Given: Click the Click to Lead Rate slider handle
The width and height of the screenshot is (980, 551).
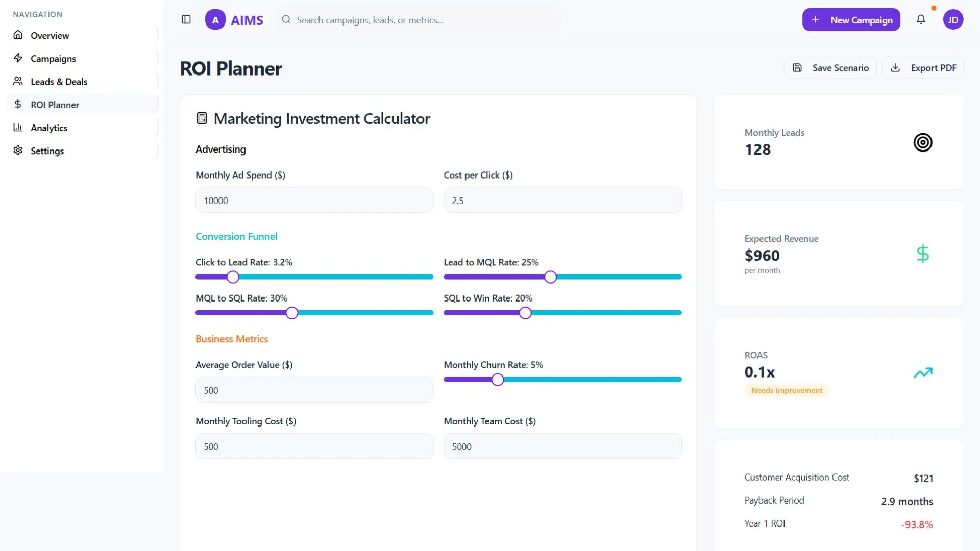Looking at the screenshot, I should coord(233,277).
